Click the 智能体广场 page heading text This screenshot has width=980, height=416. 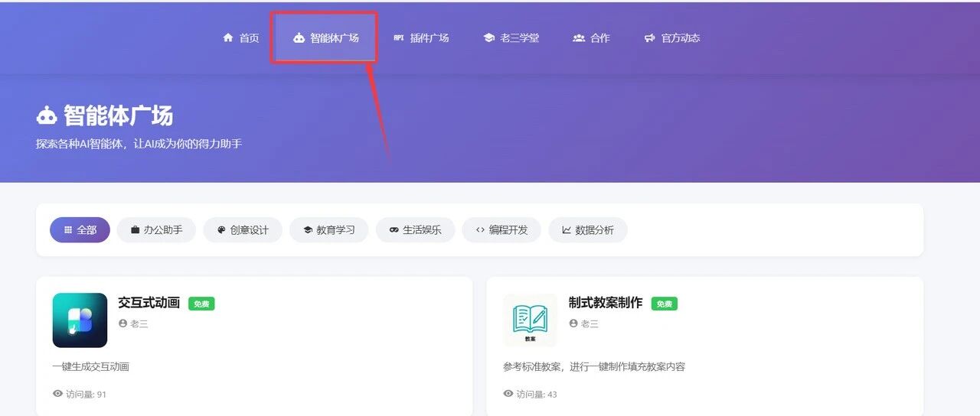(x=118, y=115)
